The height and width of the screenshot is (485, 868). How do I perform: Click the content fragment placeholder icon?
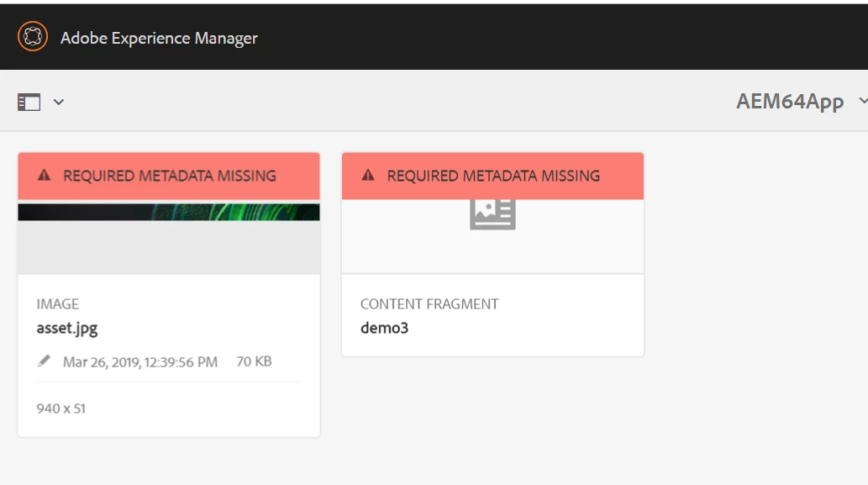tap(492, 214)
